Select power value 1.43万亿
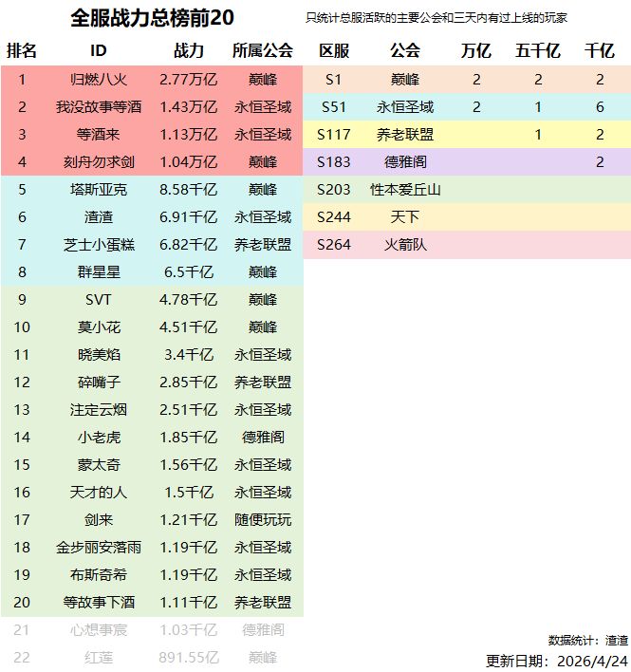 [x=189, y=106]
